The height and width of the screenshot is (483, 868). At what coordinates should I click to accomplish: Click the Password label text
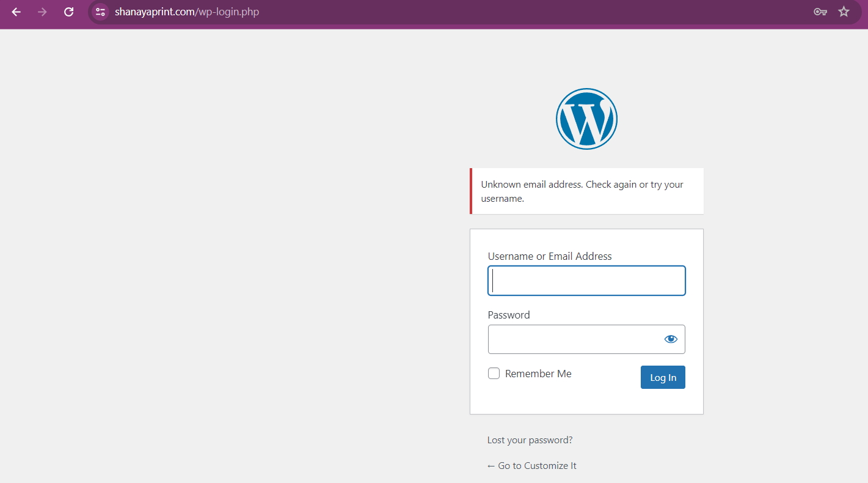tap(509, 315)
